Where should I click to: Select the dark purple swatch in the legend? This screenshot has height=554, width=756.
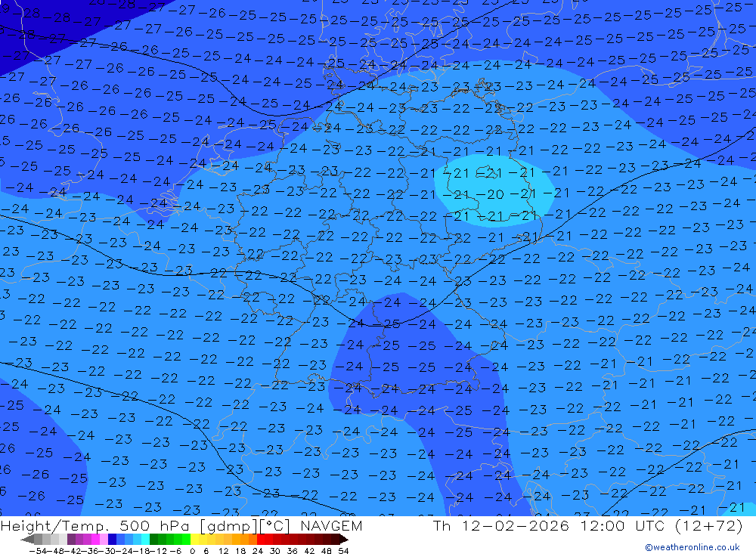click(x=71, y=539)
